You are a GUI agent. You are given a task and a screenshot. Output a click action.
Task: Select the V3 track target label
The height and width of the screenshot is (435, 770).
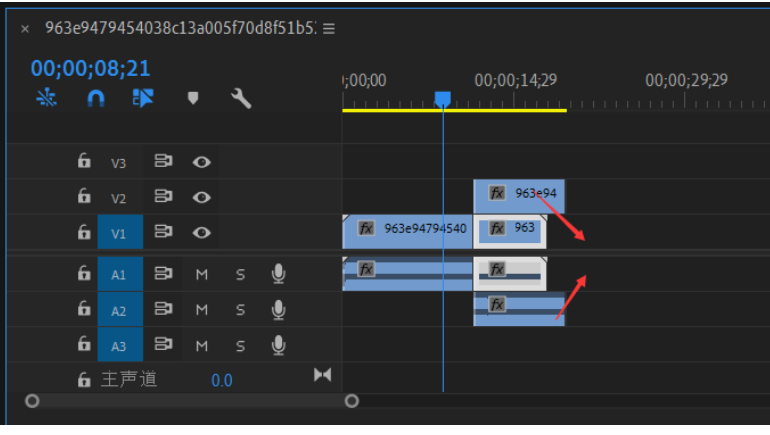pos(118,163)
